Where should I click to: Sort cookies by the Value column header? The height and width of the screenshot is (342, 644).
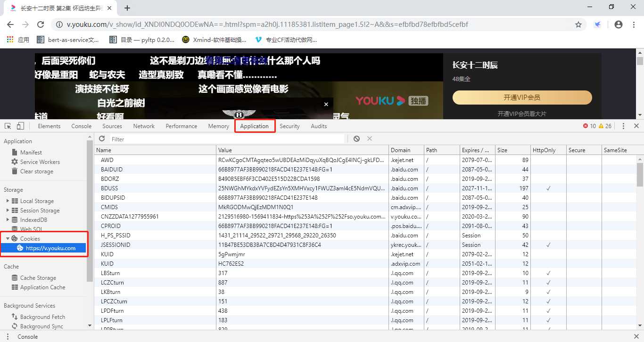[303, 150]
